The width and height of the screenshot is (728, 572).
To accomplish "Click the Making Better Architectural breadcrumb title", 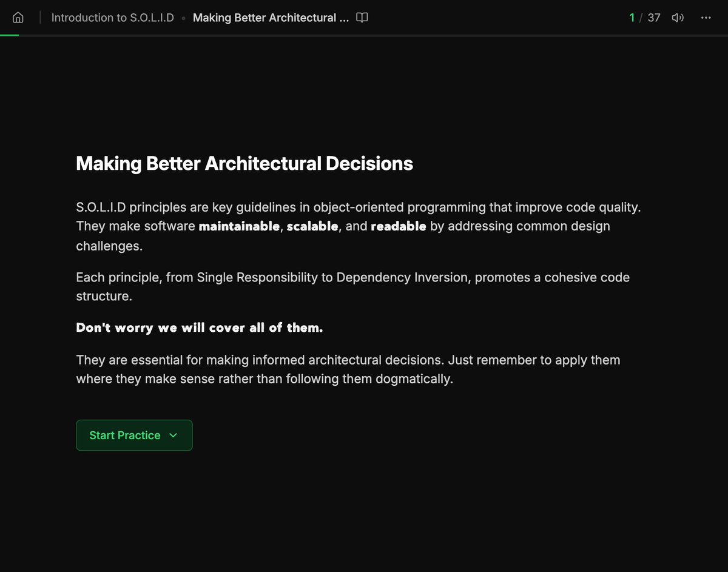I will (x=271, y=18).
